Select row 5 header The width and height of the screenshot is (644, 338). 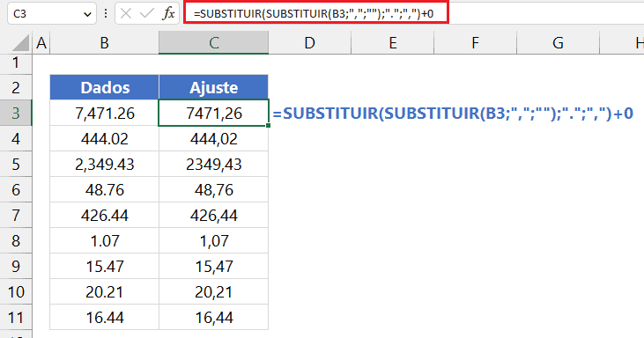[16, 164]
